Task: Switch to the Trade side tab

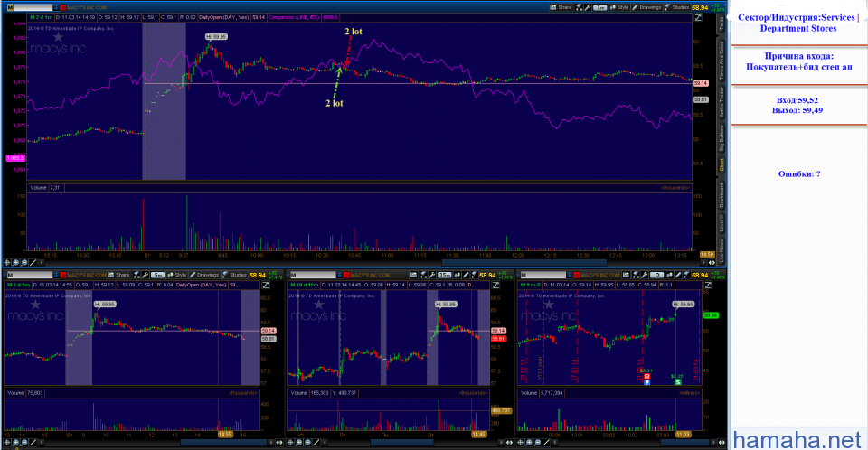Action: coord(722,23)
